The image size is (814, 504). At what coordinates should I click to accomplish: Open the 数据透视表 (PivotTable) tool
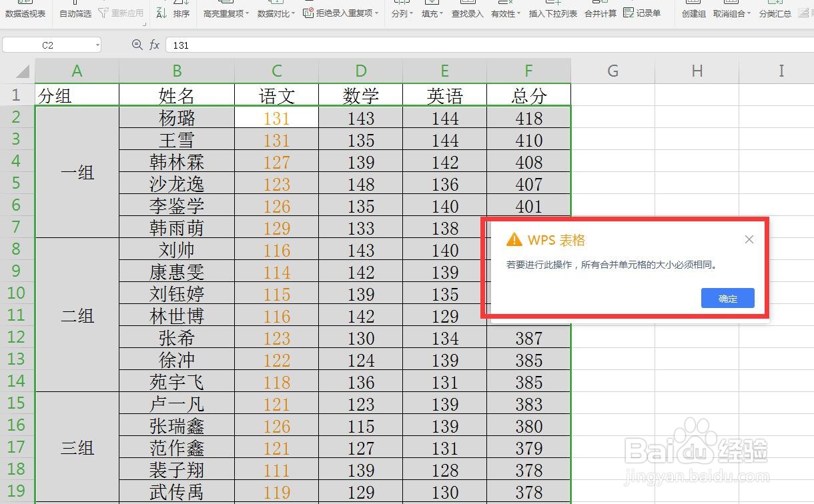tap(27, 11)
